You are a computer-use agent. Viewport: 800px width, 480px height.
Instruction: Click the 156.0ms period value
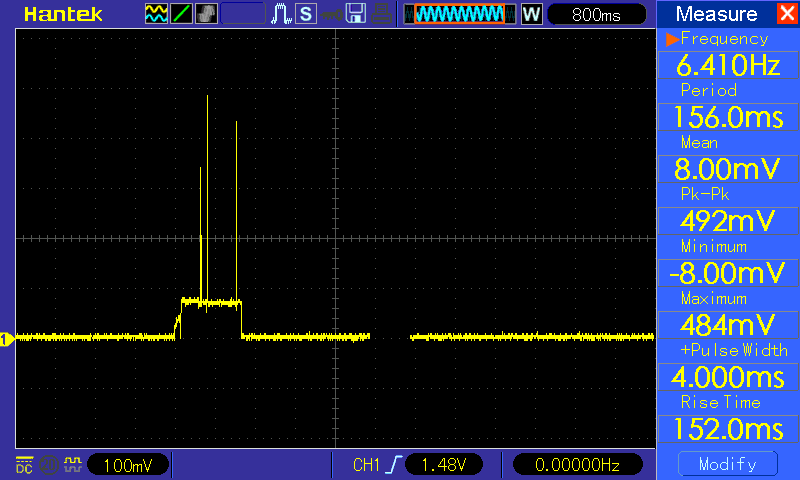pyautogui.click(x=728, y=117)
